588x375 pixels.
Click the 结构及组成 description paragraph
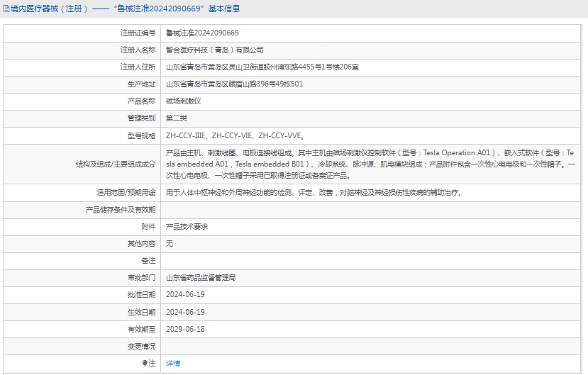[x=369, y=164]
